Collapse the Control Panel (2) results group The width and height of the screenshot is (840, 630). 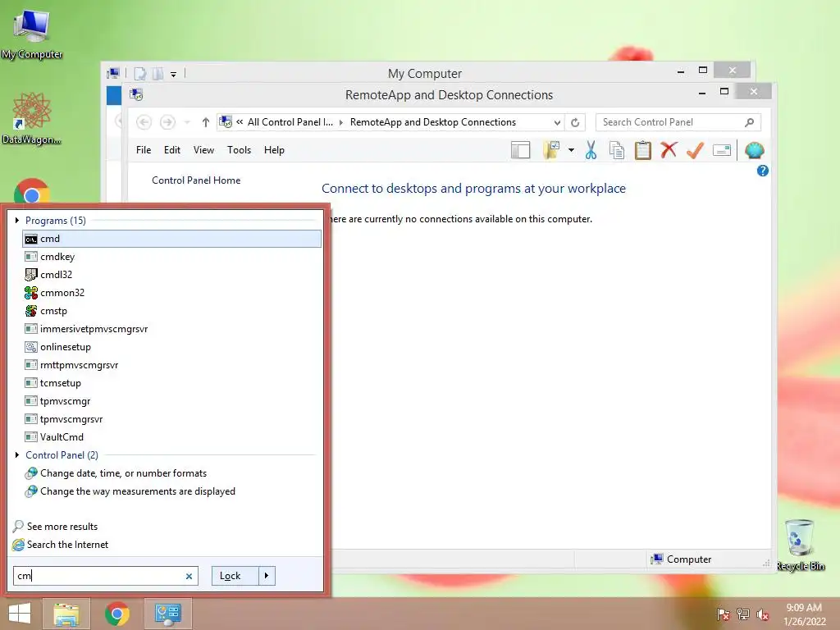tap(17, 454)
